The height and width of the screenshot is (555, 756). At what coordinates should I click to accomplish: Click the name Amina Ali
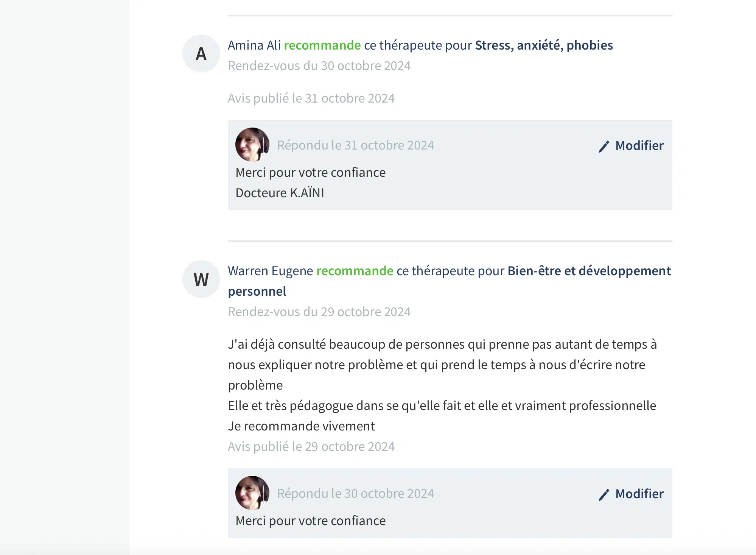254,45
